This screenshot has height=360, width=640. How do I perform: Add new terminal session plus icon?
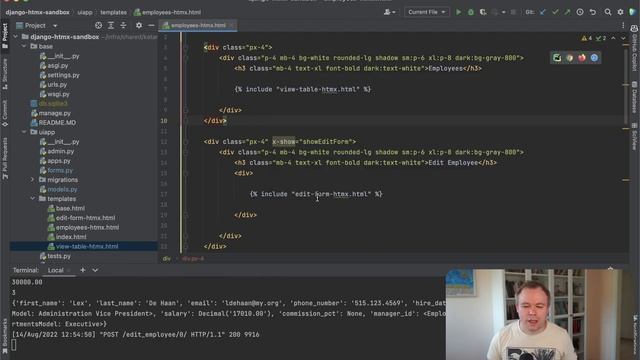click(82, 270)
